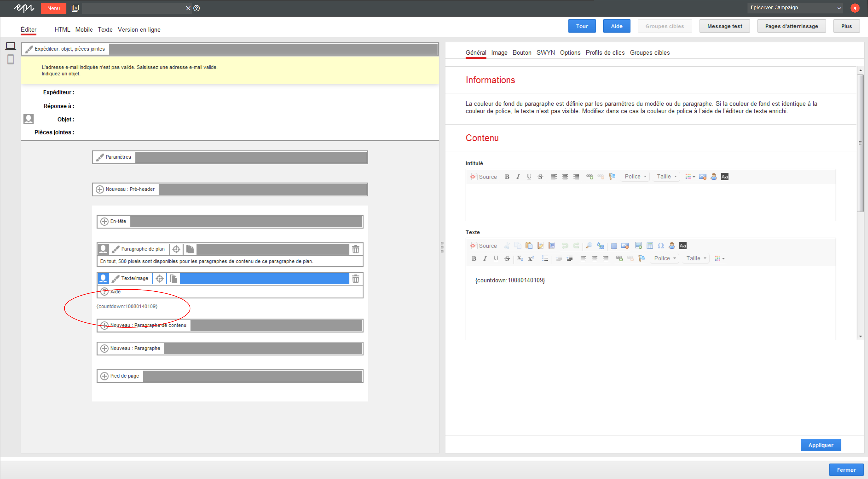Click the replace icon in Texte toolbar
This screenshot has width=868, height=479.
click(x=600, y=246)
